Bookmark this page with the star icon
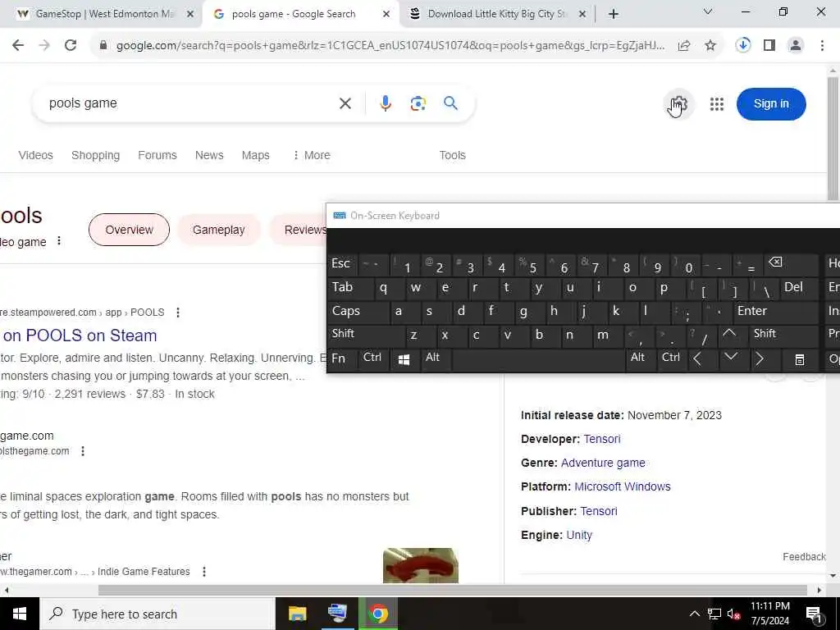This screenshot has width=840, height=630. [x=710, y=46]
